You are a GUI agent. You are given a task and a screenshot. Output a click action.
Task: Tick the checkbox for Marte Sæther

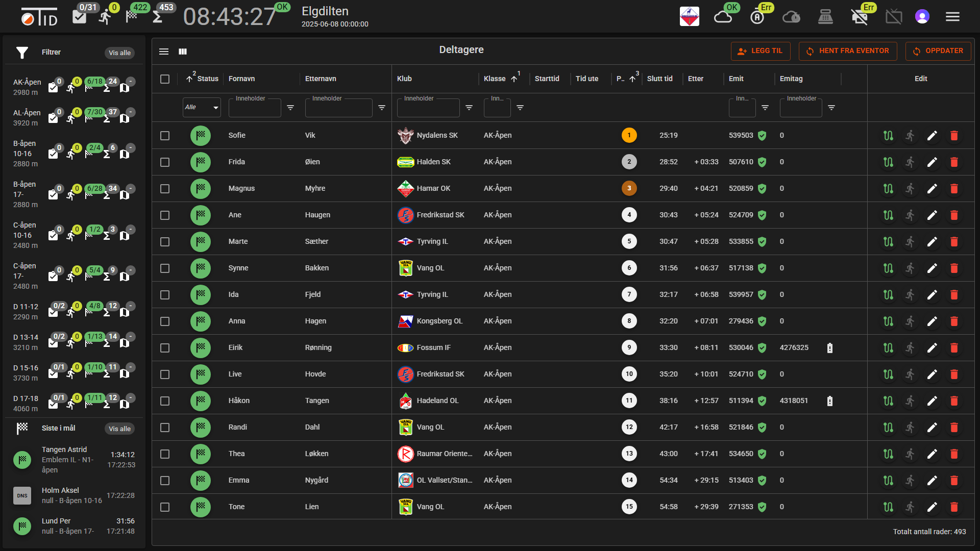click(165, 242)
